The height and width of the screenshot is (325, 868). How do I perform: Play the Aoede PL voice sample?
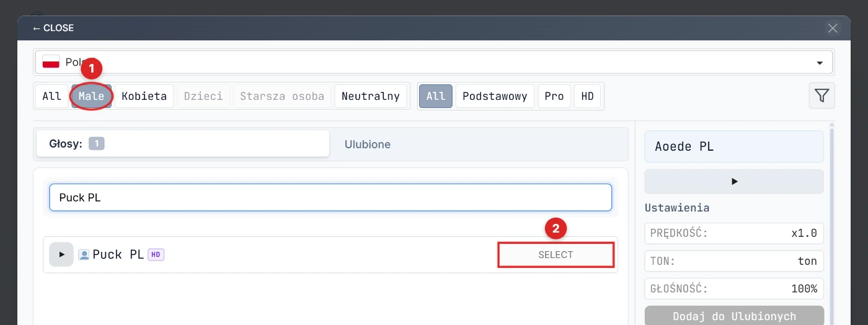pyautogui.click(x=734, y=182)
